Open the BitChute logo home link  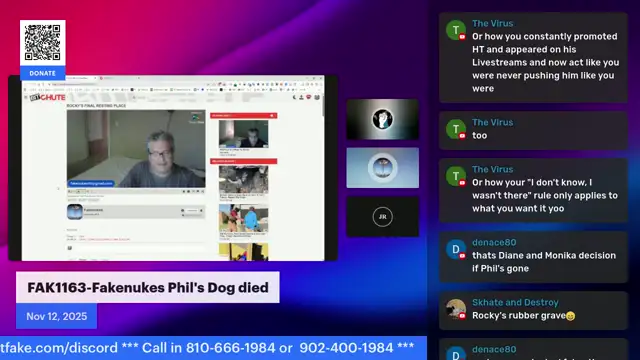coord(47,98)
